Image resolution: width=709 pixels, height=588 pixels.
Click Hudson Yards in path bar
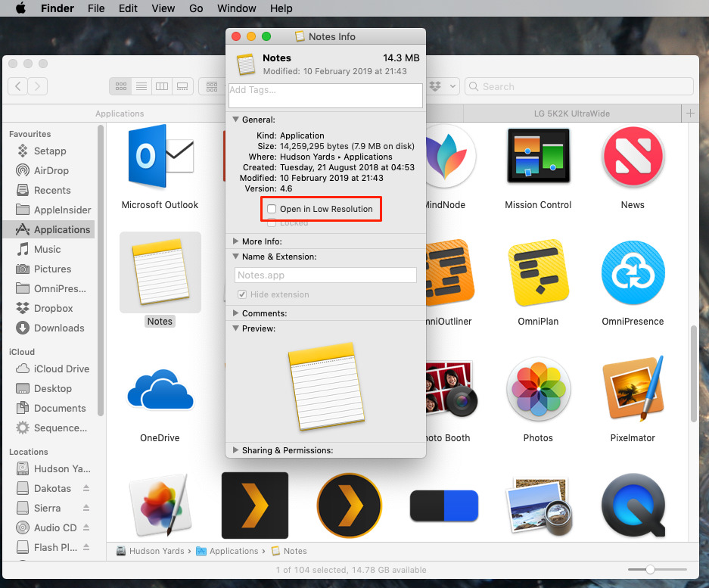click(151, 551)
